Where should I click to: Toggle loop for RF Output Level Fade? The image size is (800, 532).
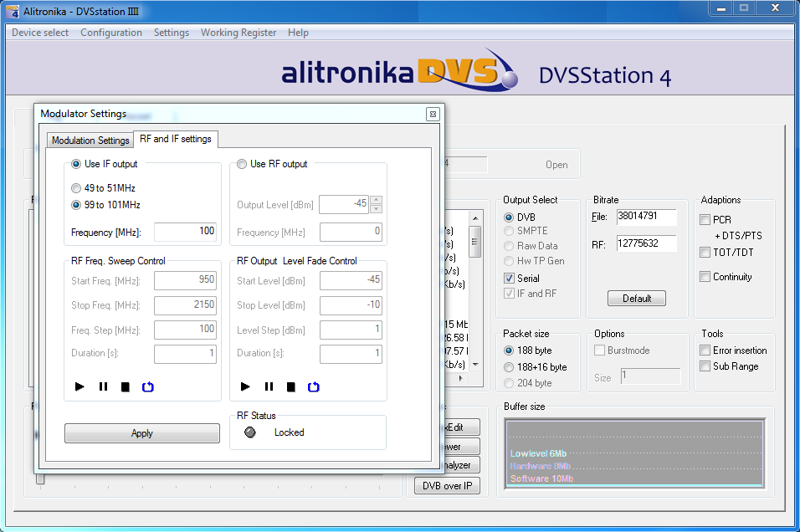(x=314, y=386)
